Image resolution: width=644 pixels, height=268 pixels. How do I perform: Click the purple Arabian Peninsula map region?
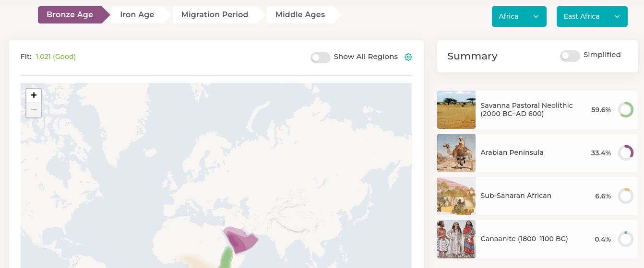pos(241,239)
